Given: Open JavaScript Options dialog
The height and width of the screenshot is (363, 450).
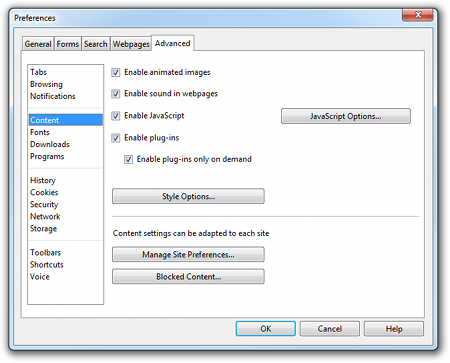Looking at the screenshot, I should [x=346, y=116].
